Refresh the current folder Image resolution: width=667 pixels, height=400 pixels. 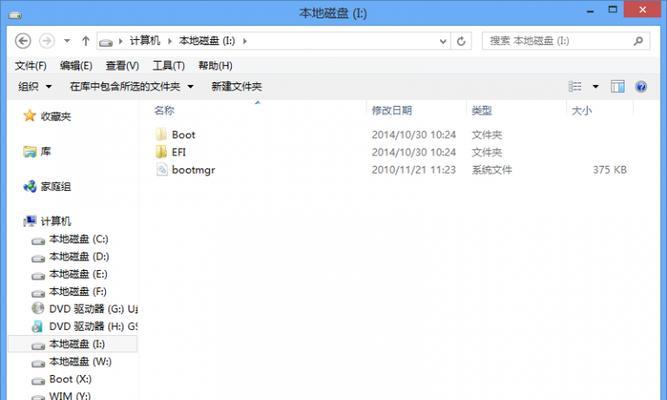(x=461, y=41)
